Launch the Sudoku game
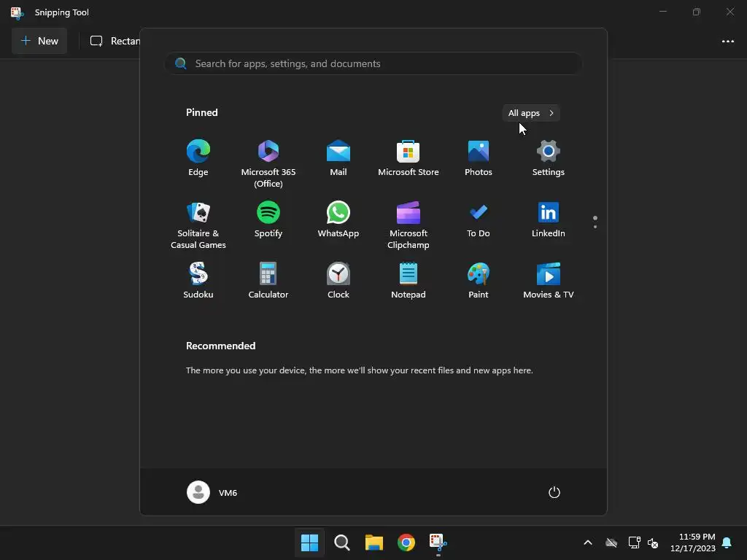 (x=198, y=281)
